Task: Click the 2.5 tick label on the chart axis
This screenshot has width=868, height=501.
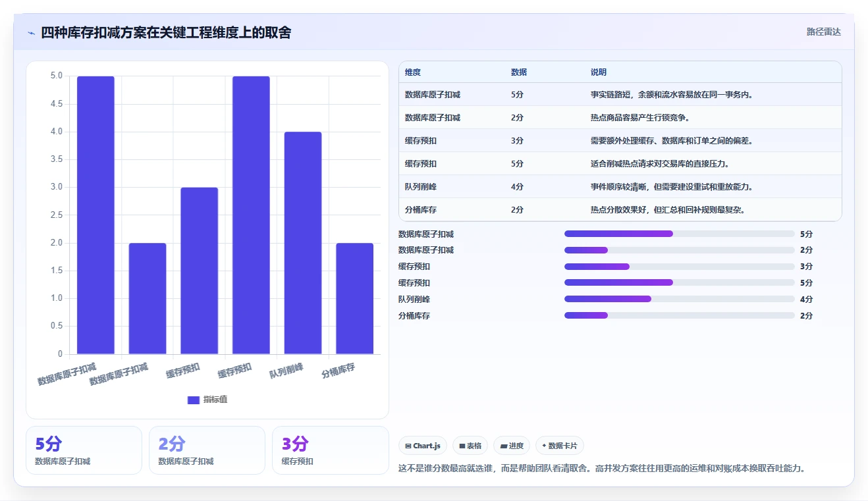Action: [57, 215]
